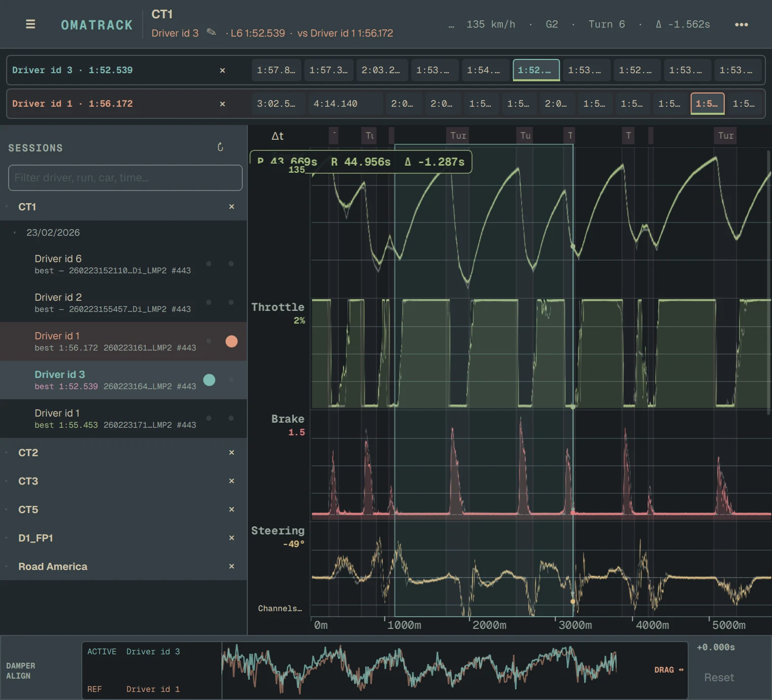Select the 4:14.140 lap chip

point(345,104)
